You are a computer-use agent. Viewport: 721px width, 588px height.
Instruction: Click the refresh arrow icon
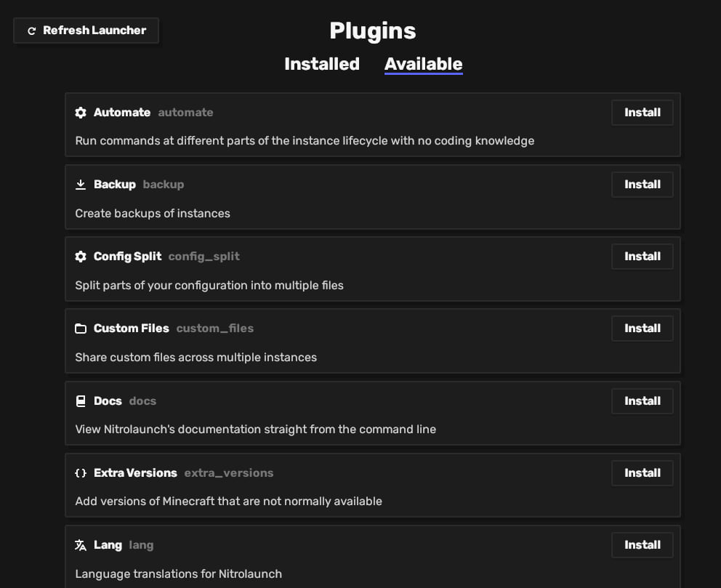(x=31, y=31)
